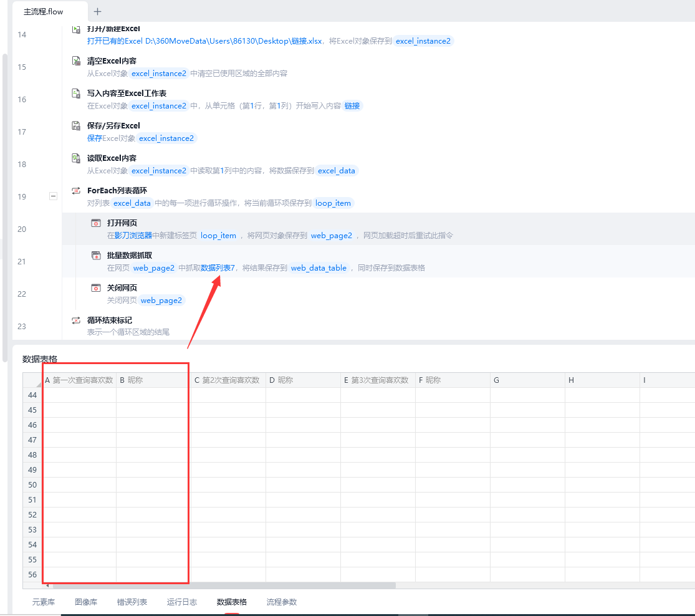
Task: Click the loop end marker icon
Action: tap(76, 320)
